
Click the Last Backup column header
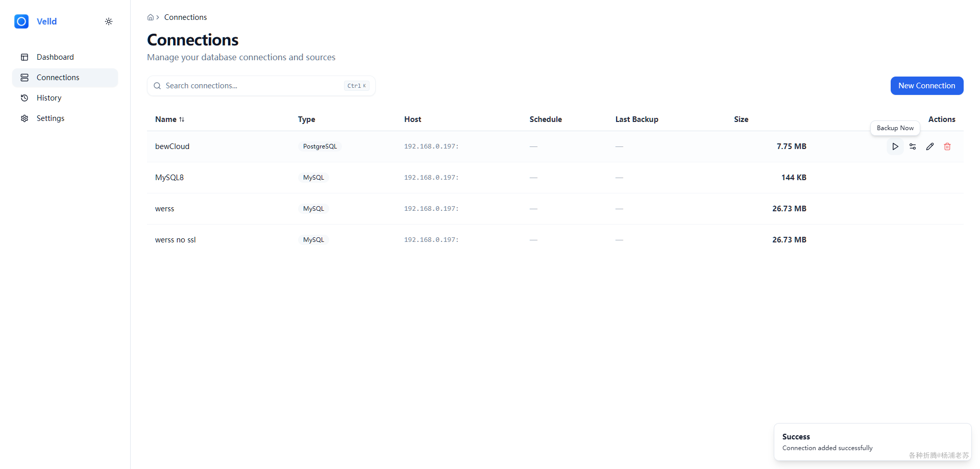637,119
